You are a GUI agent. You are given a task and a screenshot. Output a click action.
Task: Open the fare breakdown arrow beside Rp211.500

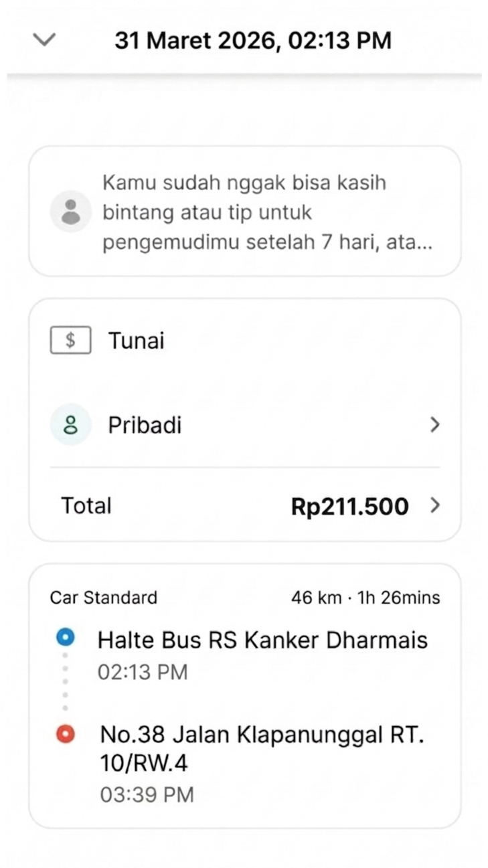(x=435, y=506)
